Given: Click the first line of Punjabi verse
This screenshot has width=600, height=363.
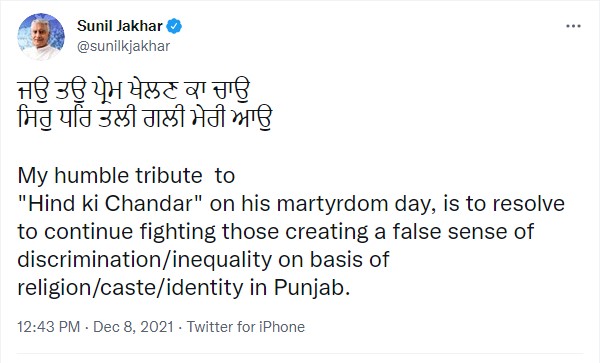Looking at the screenshot, I should (134, 91).
